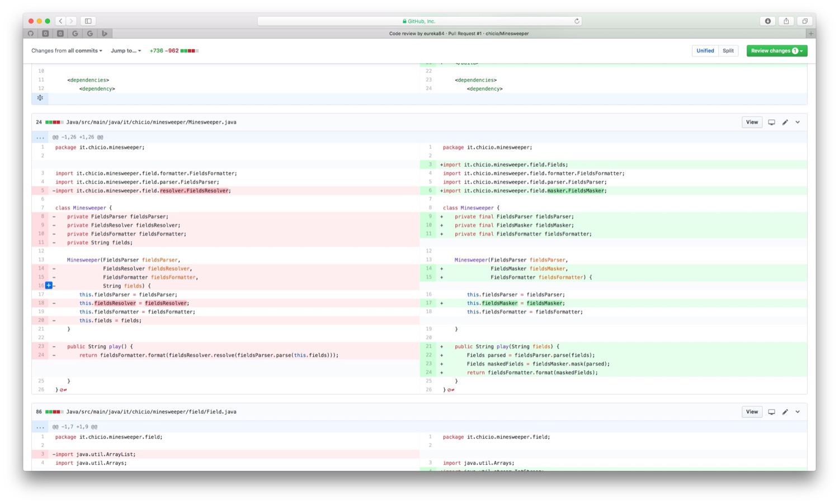
Task: Click the removed 'import java.util.ArrayList;' line
Action: [x=225, y=454]
